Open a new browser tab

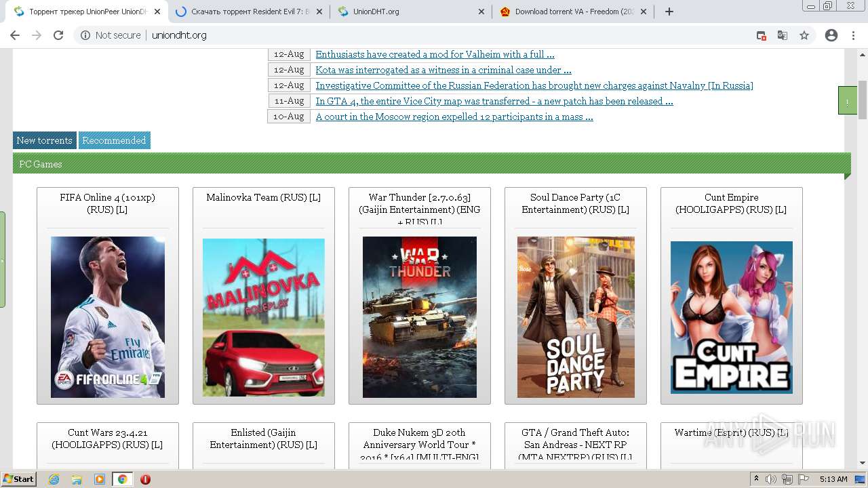[x=669, y=12]
